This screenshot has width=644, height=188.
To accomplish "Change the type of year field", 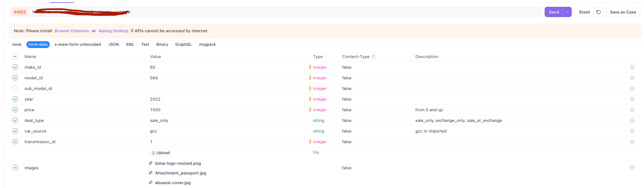I will click(320, 99).
